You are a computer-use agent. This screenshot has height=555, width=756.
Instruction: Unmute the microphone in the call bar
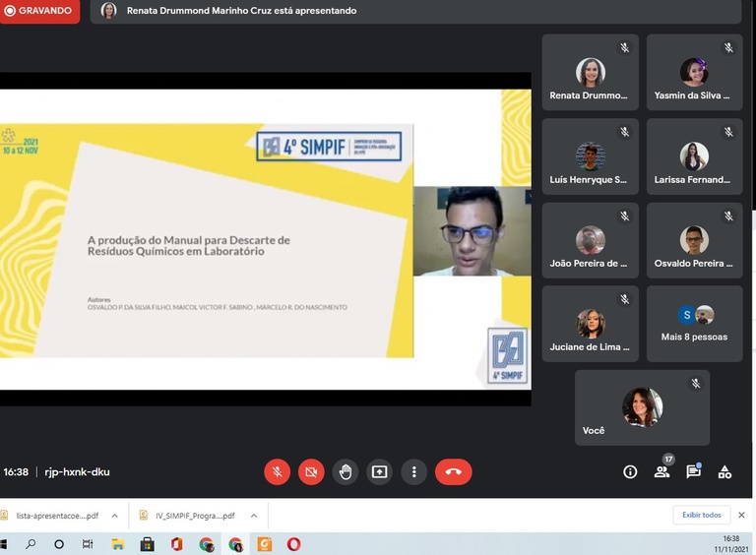[277, 472]
